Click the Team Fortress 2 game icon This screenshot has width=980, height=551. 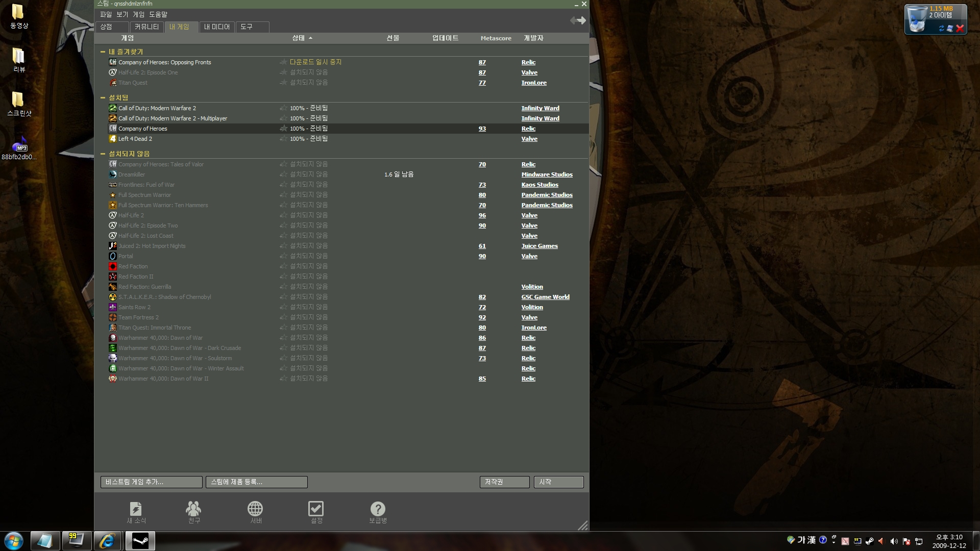113,317
